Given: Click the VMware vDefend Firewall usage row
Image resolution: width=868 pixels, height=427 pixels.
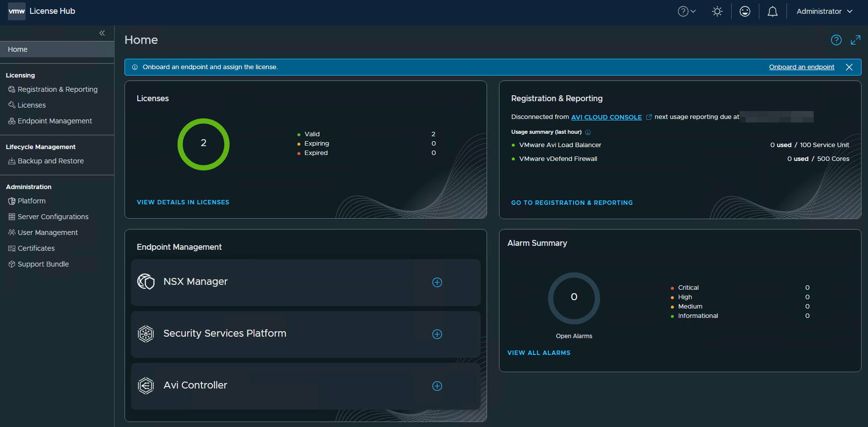Looking at the screenshot, I should click(x=680, y=159).
